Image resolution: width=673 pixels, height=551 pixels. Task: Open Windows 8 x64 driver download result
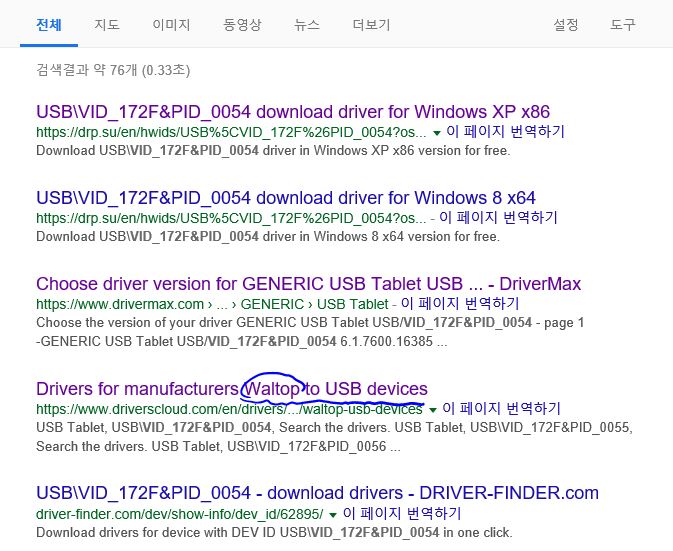tap(286, 198)
